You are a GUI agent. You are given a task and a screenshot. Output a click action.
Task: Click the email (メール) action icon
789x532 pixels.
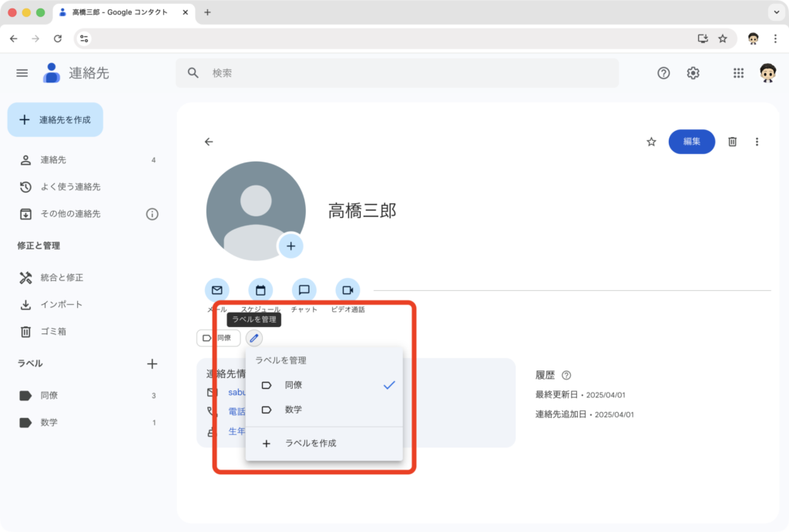[x=217, y=290]
